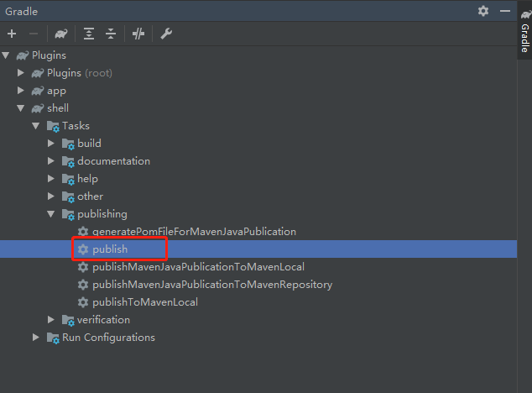Screen dimensions: 532x393
Task: Collapse the top-level Plugins node
Action: [6, 55]
